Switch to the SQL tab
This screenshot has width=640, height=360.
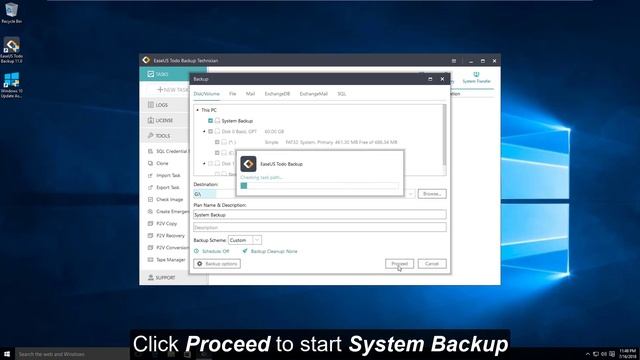tap(342, 94)
